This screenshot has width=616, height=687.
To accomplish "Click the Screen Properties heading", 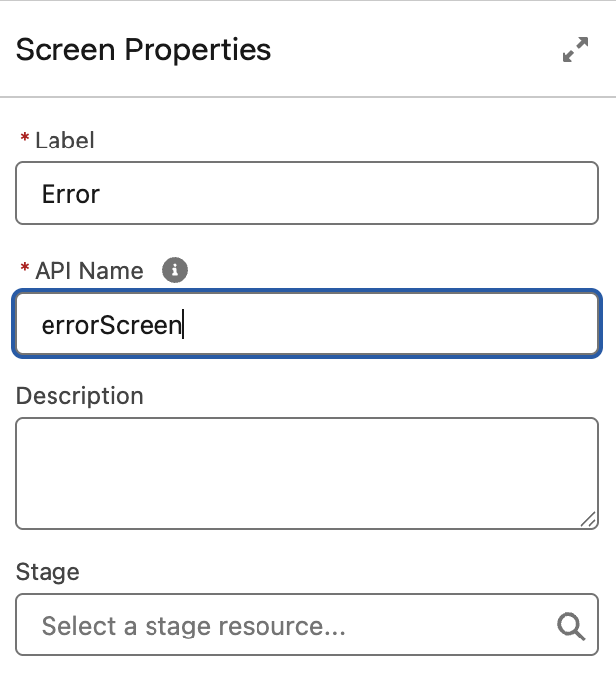I will point(144,49).
